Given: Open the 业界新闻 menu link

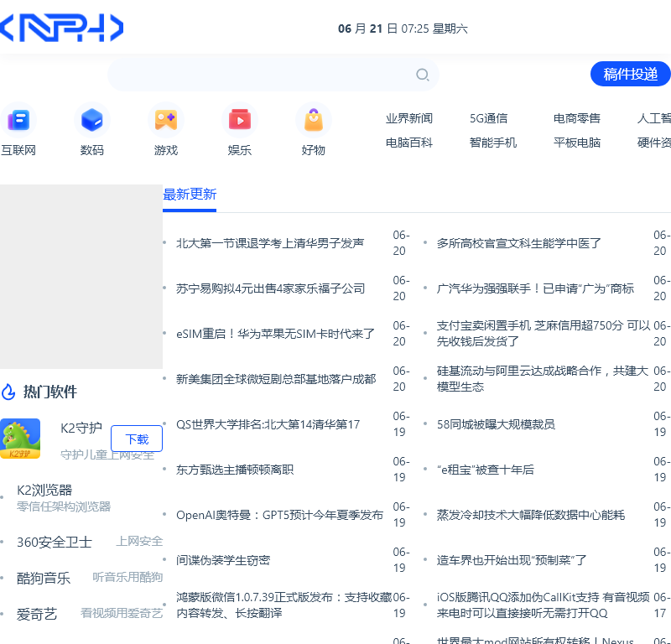Looking at the screenshot, I should pos(409,118).
